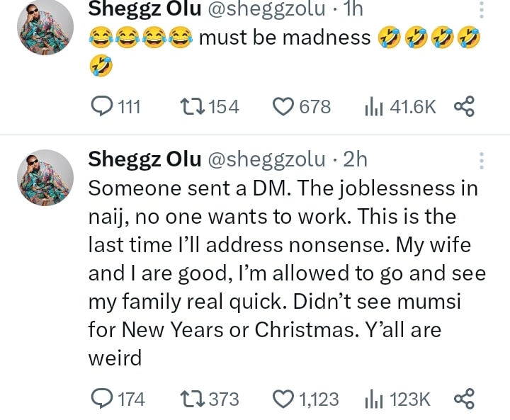Open more options on the 1h tweet
This screenshot has width=510, height=420.
[482, 10]
